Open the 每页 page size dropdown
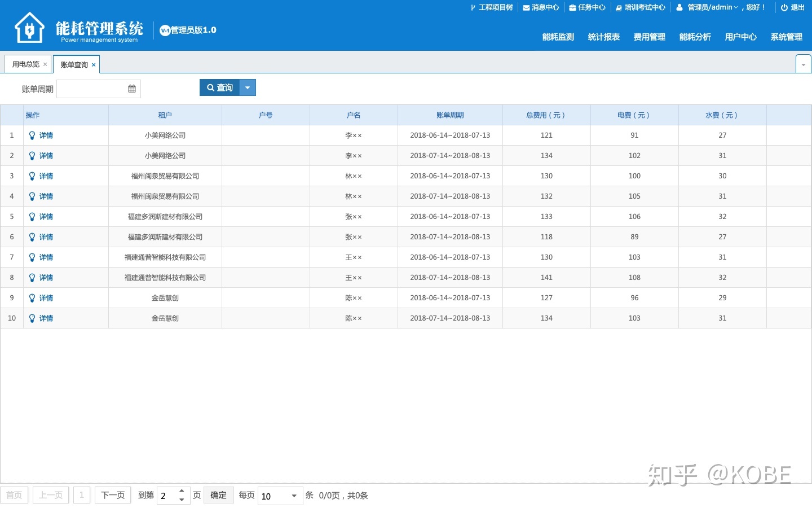 point(294,496)
